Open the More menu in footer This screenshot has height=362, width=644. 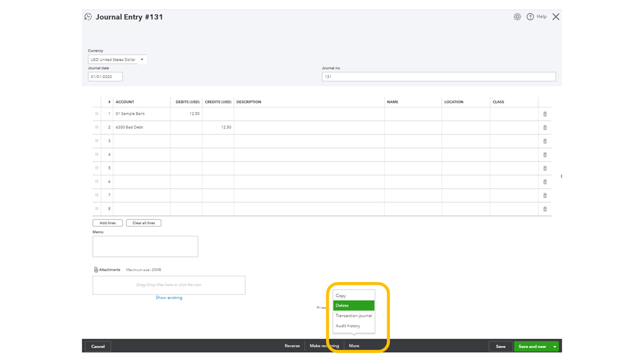354,346
